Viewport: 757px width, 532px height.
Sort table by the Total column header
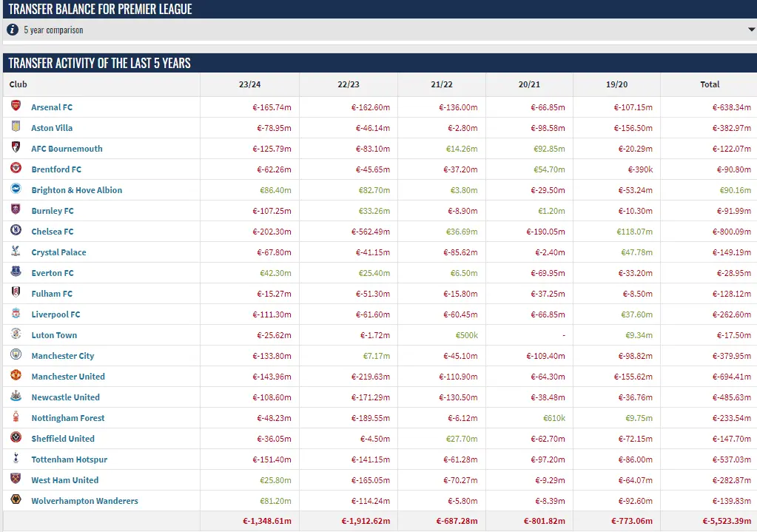pos(709,84)
